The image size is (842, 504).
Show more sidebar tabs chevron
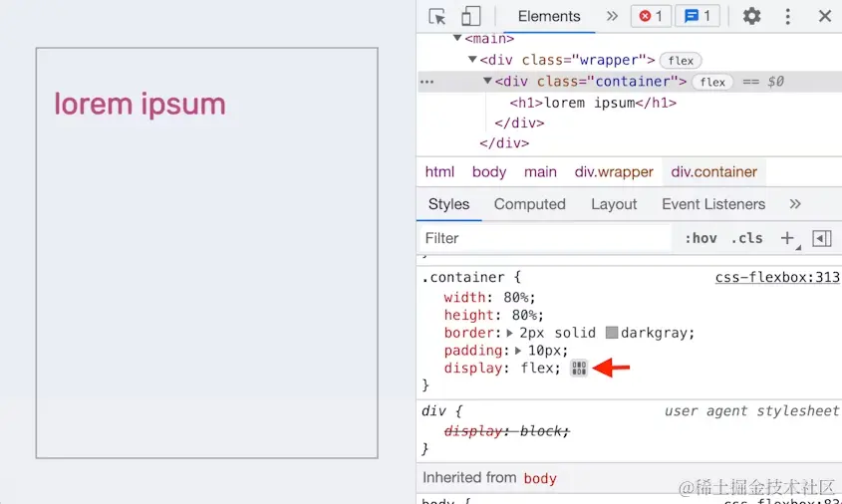[795, 204]
